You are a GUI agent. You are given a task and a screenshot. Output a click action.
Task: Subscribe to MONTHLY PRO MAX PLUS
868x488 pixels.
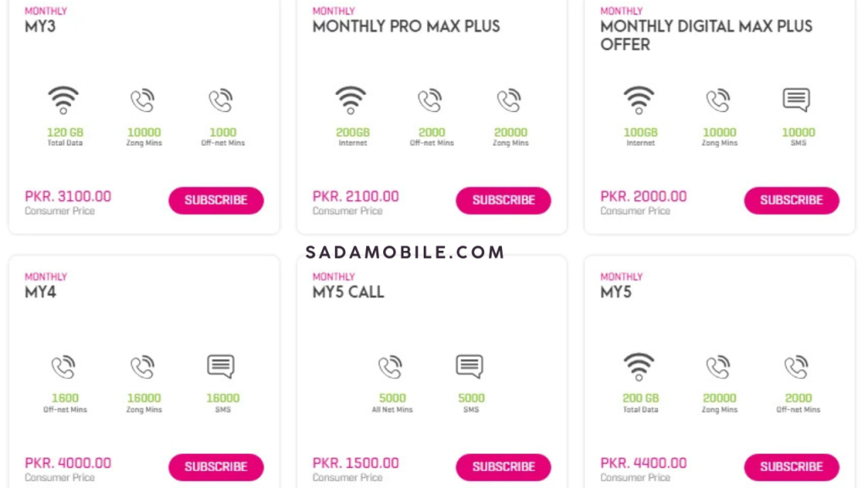point(504,201)
